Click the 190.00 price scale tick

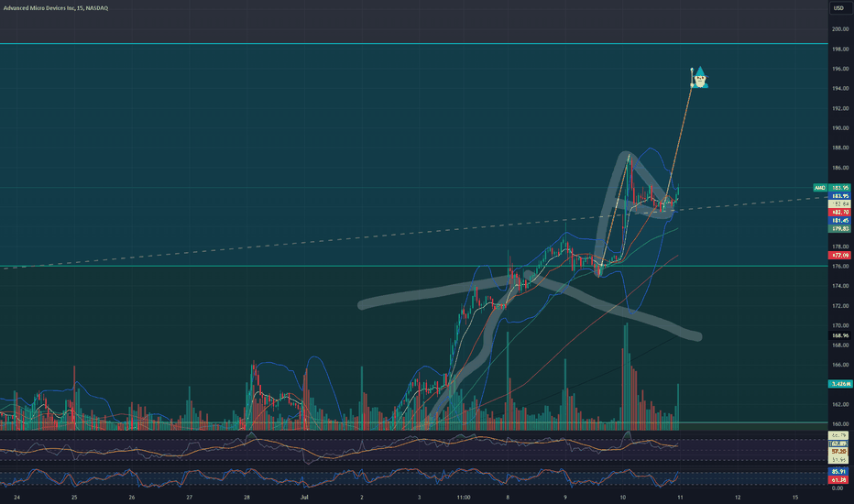(840, 128)
